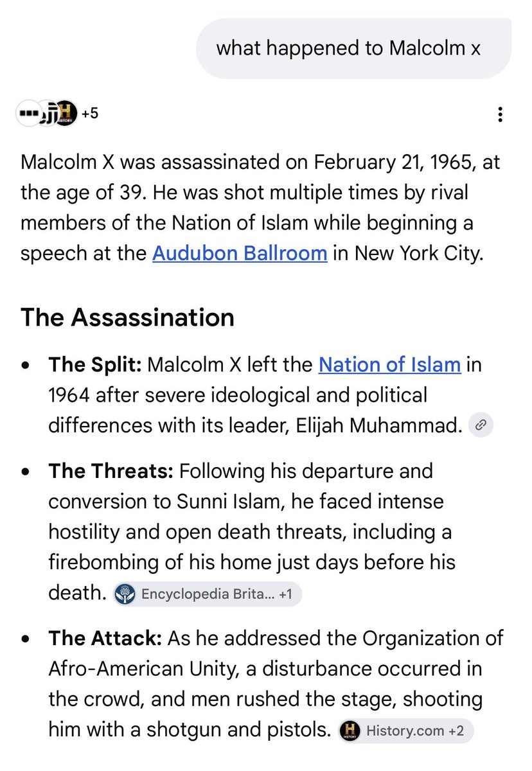Click the chain link icon after Elijah Muhammad
This screenshot has width=532, height=771.
(480, 425)
